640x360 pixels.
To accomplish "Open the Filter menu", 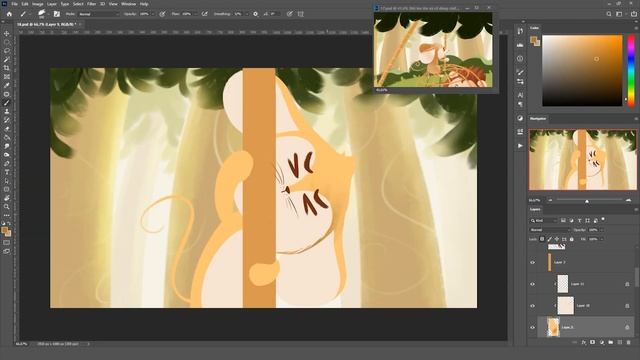I will [x=91, y=4].
